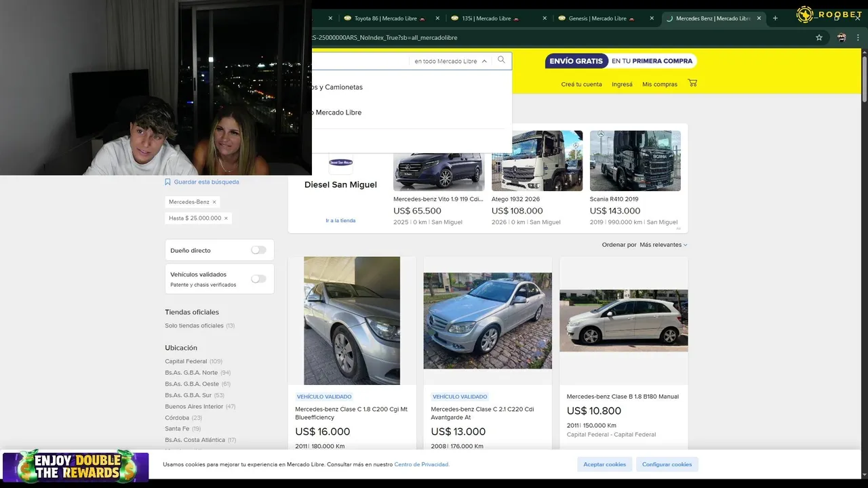Remove the Hasta $ 25.000.000 filter chip
Image resolution: width=868 pixels, height=488 pixels.
(x=226, y=218)
